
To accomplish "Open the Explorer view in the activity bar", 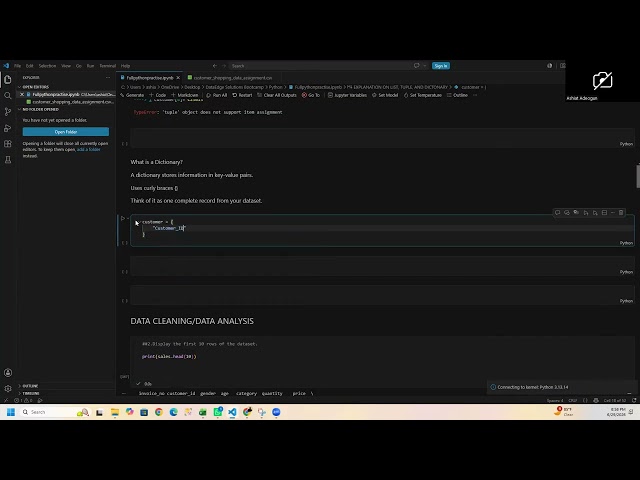I will [8, 80].
